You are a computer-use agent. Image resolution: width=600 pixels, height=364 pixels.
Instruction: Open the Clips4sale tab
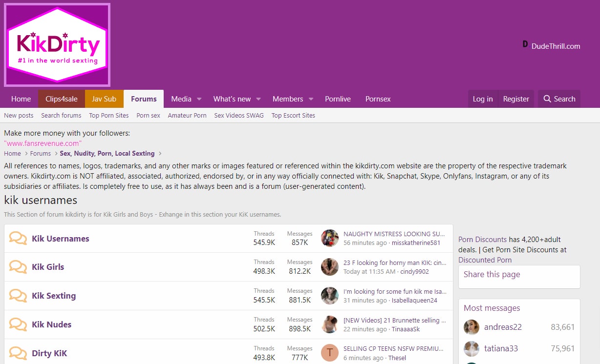(x=62, y=99)
